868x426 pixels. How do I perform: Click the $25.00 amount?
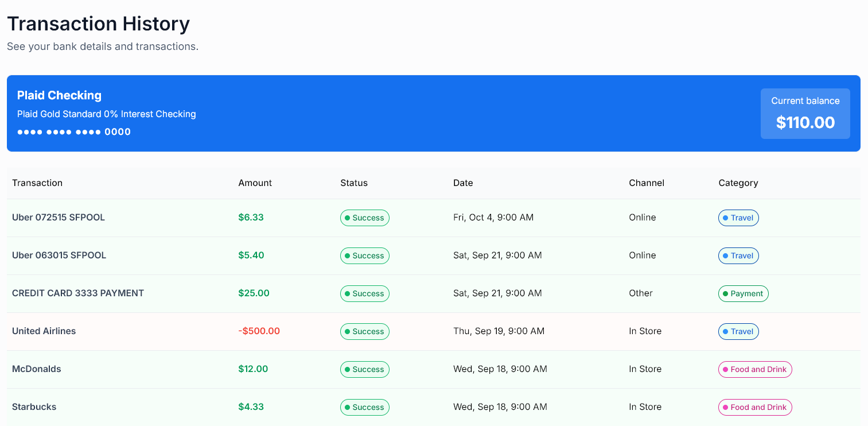click(x=254, y=293)
